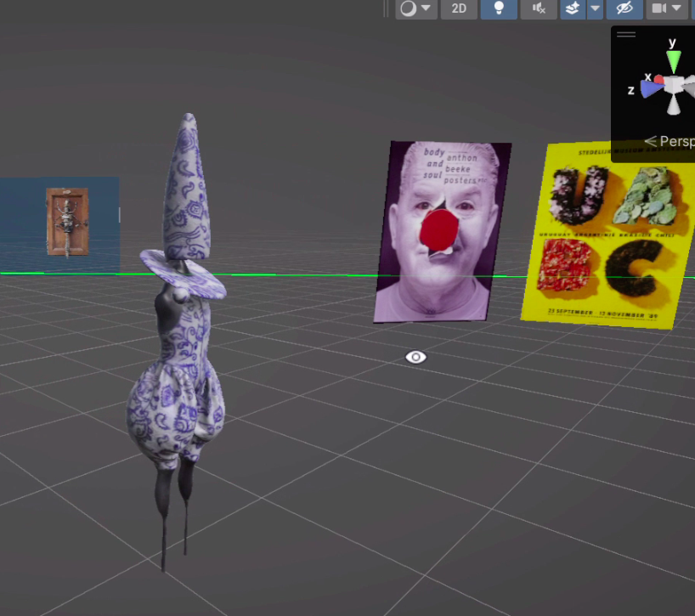695x616 pixels.
Task: Open the draw mode shading dropdown
Action: coord(416,8)
